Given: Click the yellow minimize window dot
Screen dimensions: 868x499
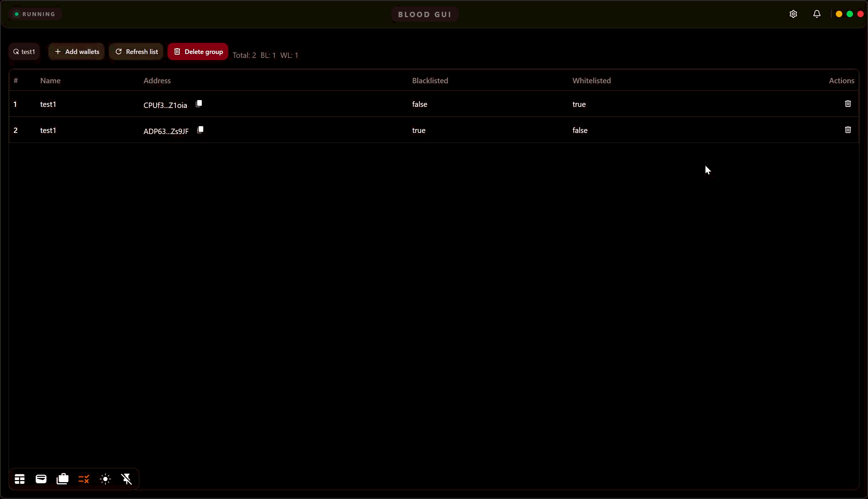Looking at the screenshot, I should click(x=839, y=14).
